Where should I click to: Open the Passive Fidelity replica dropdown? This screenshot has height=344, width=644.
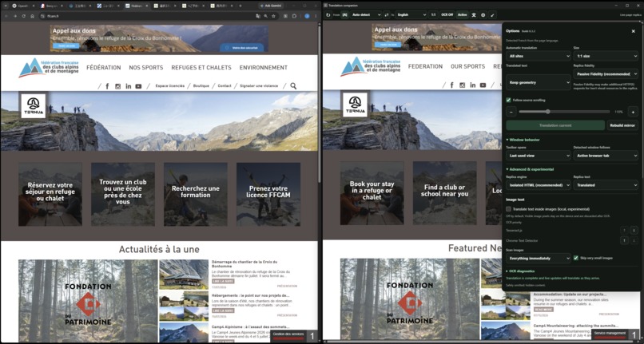[x=606, y=74]
